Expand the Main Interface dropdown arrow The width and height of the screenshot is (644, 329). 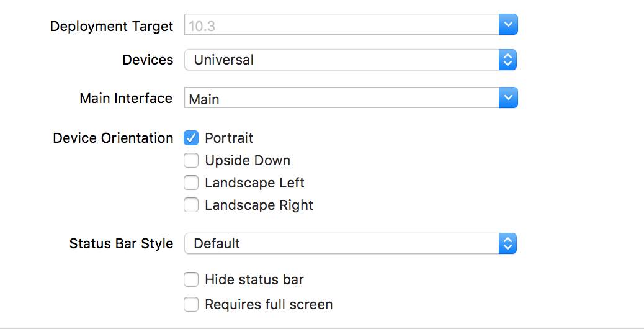(508, 98)
